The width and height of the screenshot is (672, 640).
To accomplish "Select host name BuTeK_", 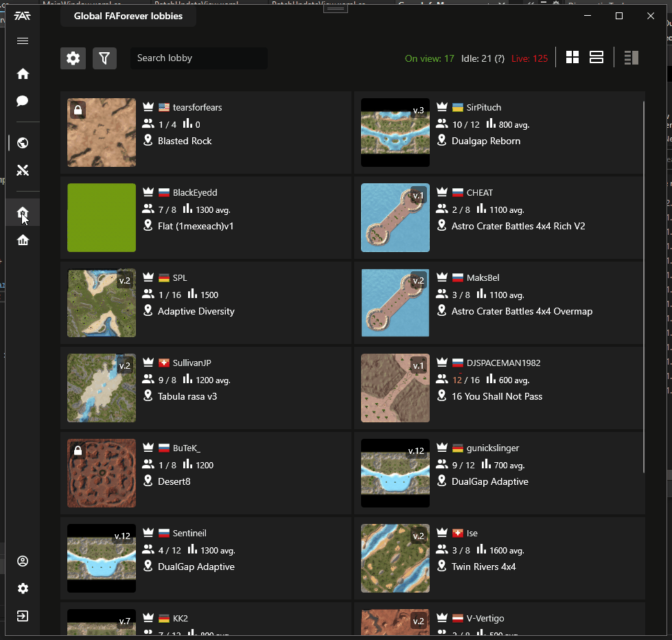I will click(186, 448).
